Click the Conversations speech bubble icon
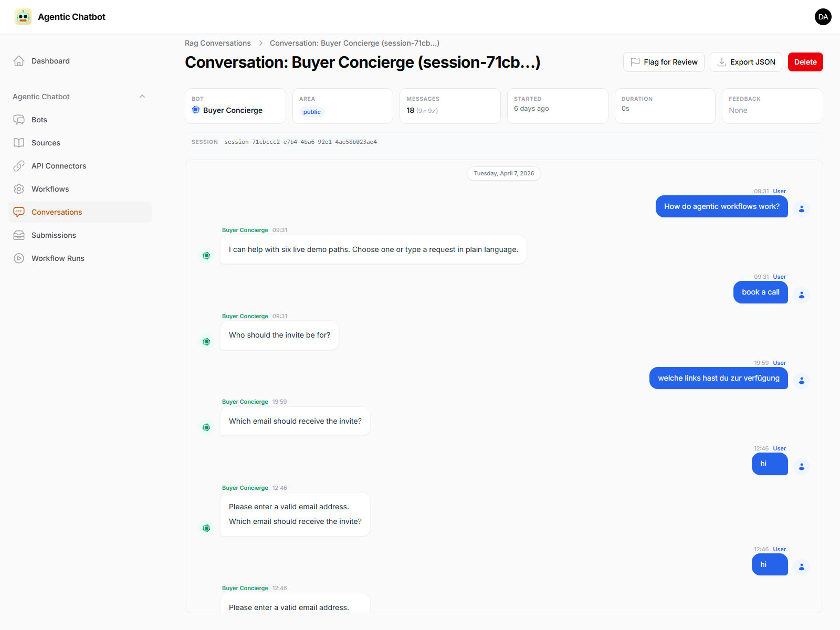Screen dimensions: 840x630 [19, 212]
